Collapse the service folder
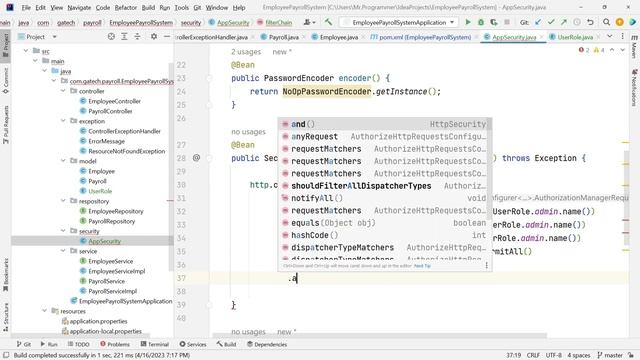The height and width of the screenshot is (360, 640). [63, 251]
